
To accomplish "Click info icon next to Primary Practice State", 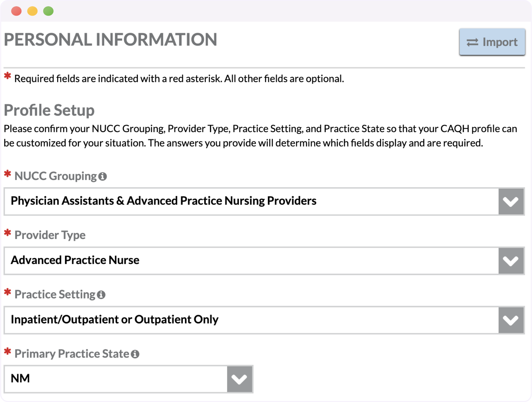I will click(135, 354).
